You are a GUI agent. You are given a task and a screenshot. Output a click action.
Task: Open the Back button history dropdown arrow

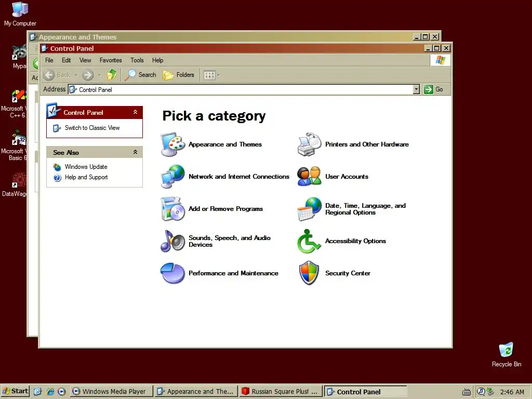[x=76, y=75]
